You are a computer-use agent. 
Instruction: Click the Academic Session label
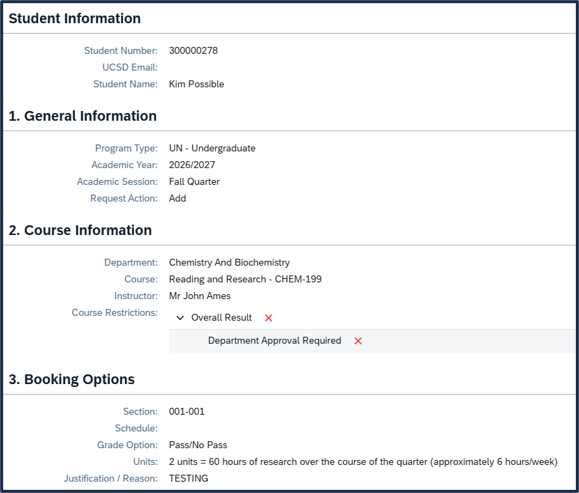click(x=117, y=182)
